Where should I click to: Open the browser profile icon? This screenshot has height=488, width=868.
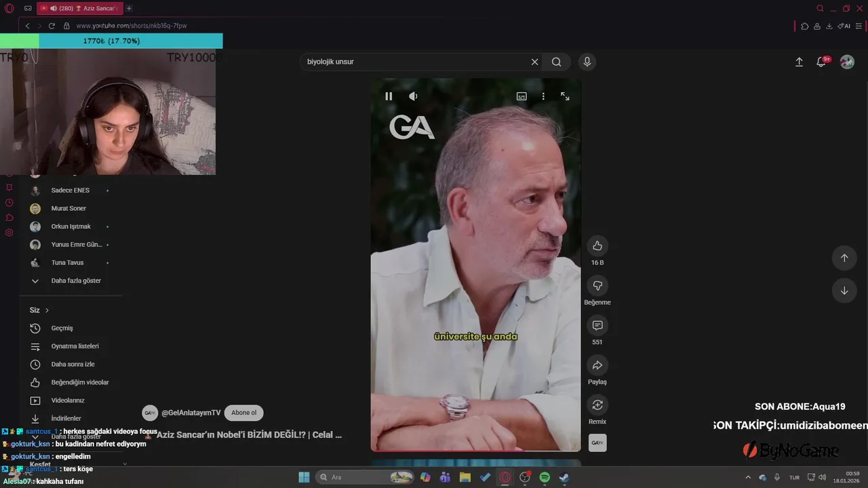pos(817,26)
